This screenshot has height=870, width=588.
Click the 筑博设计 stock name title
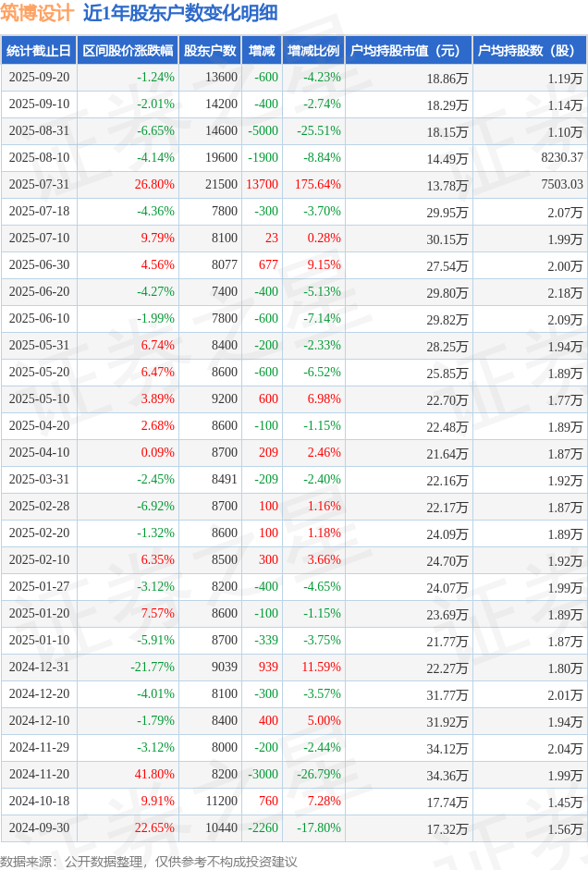pos(37,13)
